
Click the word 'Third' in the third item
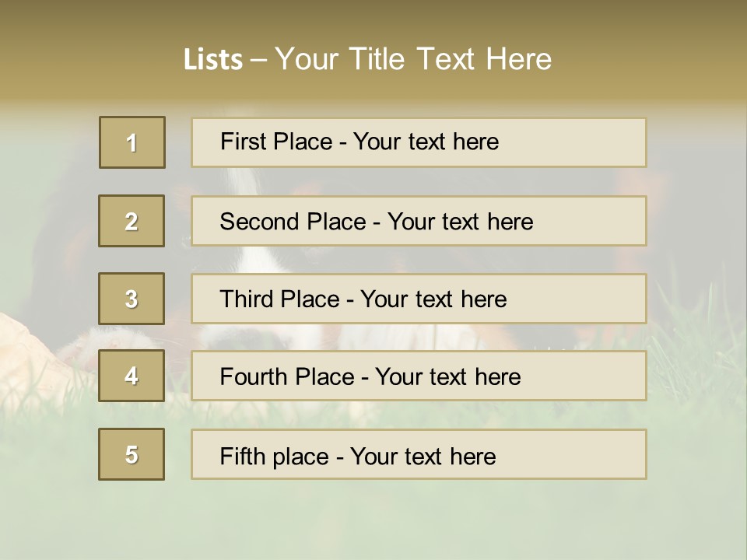click(x=247, y=299)
